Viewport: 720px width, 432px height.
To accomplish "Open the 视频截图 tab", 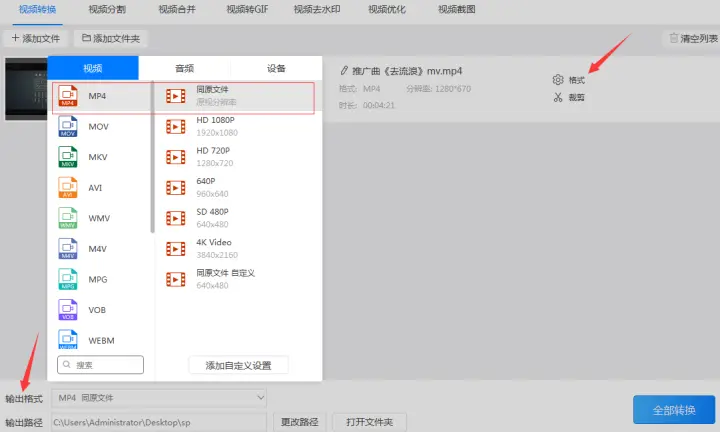I will click(x=457, y=10).
